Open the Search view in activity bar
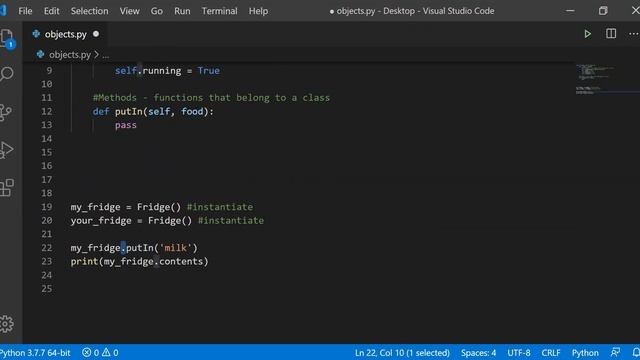This screenshot has width=640, height=360. [7, 74]
